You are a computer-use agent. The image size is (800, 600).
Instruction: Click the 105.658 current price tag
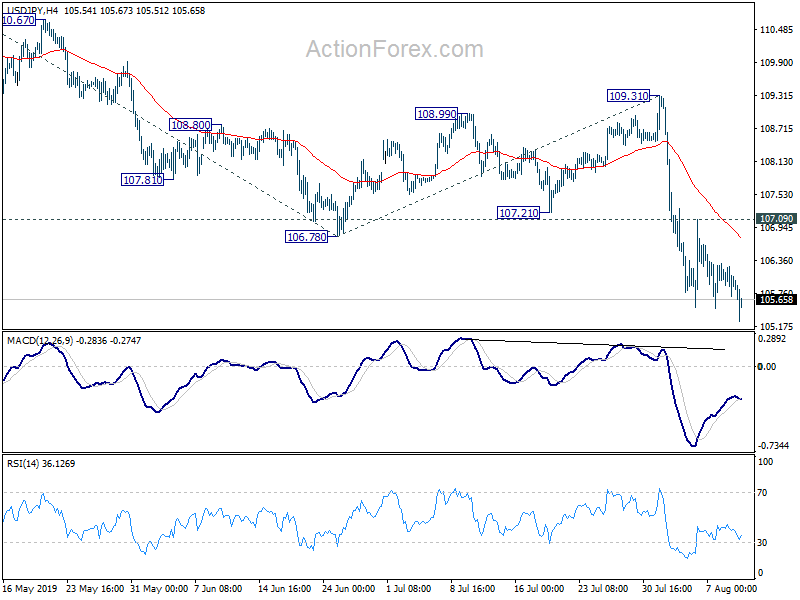pos(776,299)
